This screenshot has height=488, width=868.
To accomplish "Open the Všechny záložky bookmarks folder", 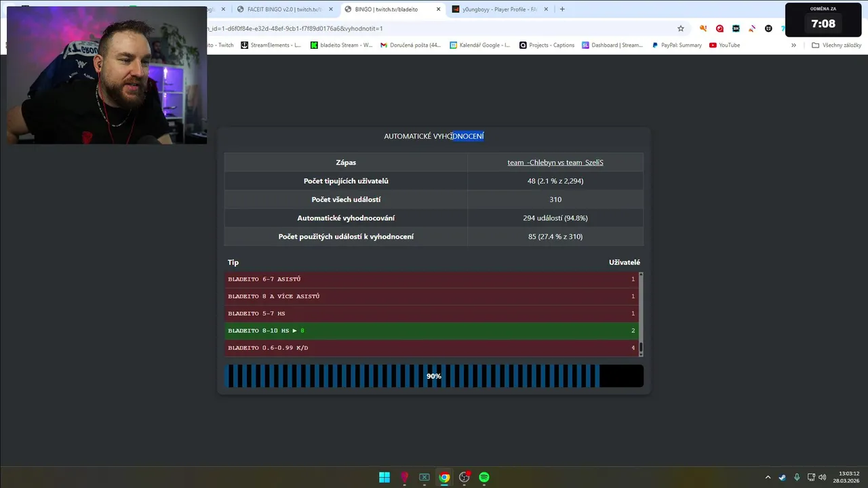I will click(x=837, y=45).
